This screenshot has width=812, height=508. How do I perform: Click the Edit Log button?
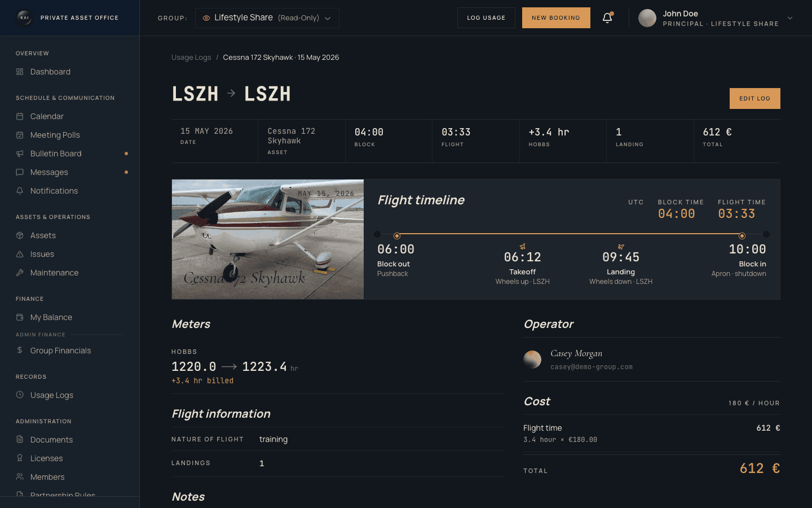[x=755, y=98]
